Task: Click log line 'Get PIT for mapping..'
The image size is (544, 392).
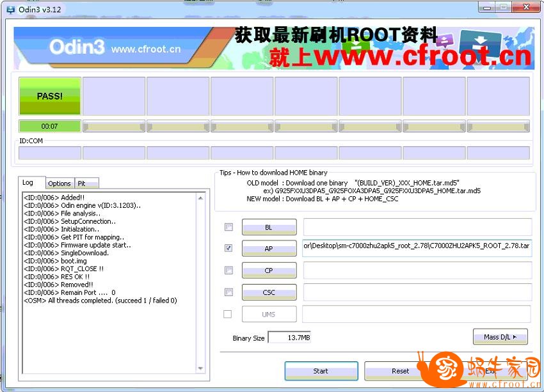Action: tap(74, 237)
